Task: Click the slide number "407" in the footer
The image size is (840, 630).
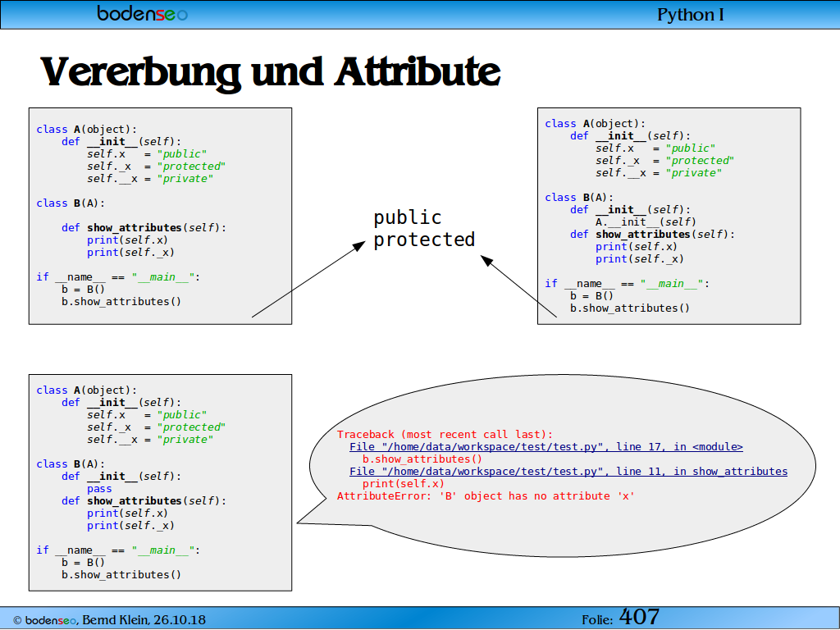Action: tap(638, 617)
